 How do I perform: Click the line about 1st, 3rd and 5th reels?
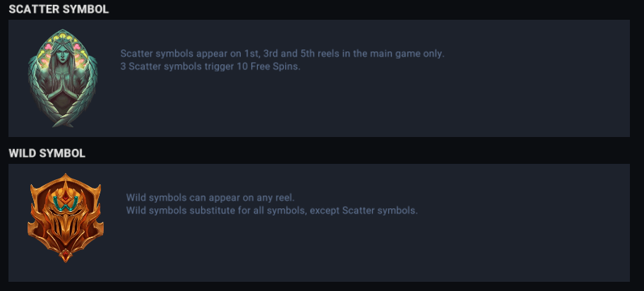click(x=282, y=54)
